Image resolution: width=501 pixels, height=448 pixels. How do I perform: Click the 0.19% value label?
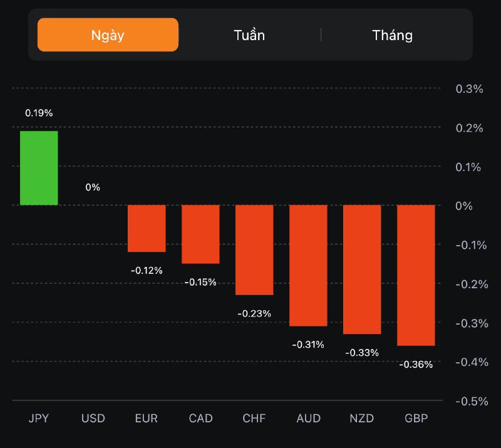(39, 113)
